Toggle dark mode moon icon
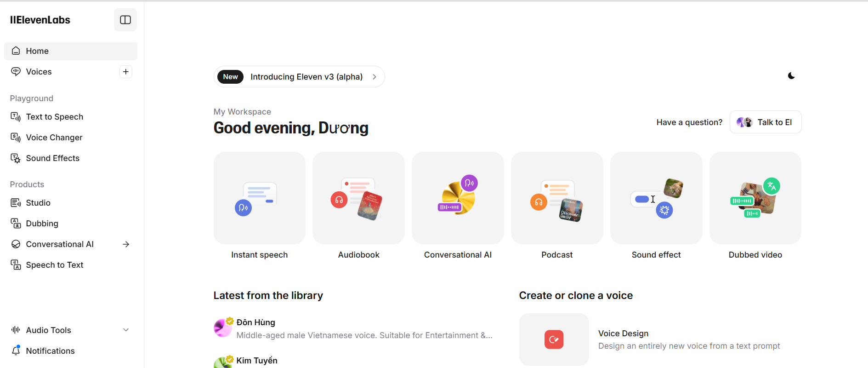Image resolution: width=868 pixels, height=368 pixels. (791, 76)
